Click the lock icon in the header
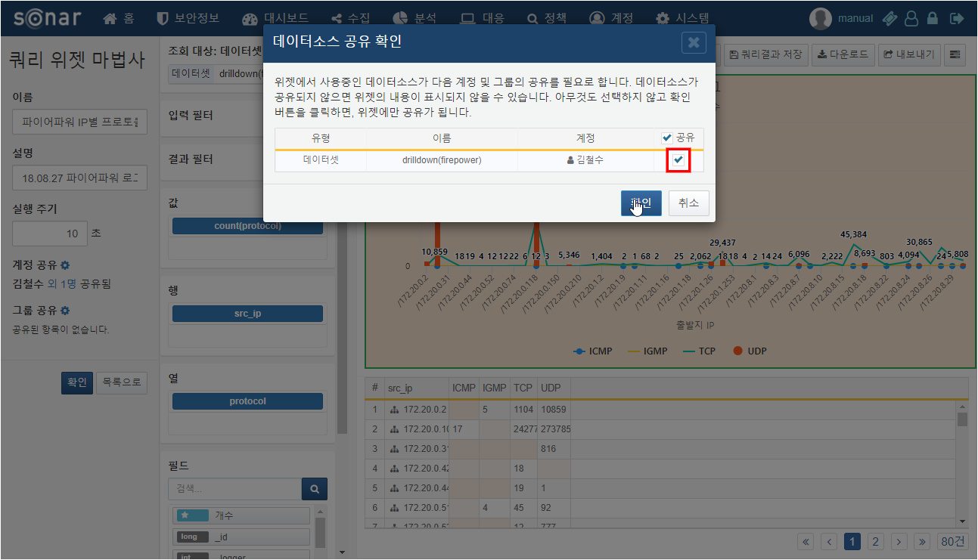This screenshot has width=978, height=560. tap(933, 18)
